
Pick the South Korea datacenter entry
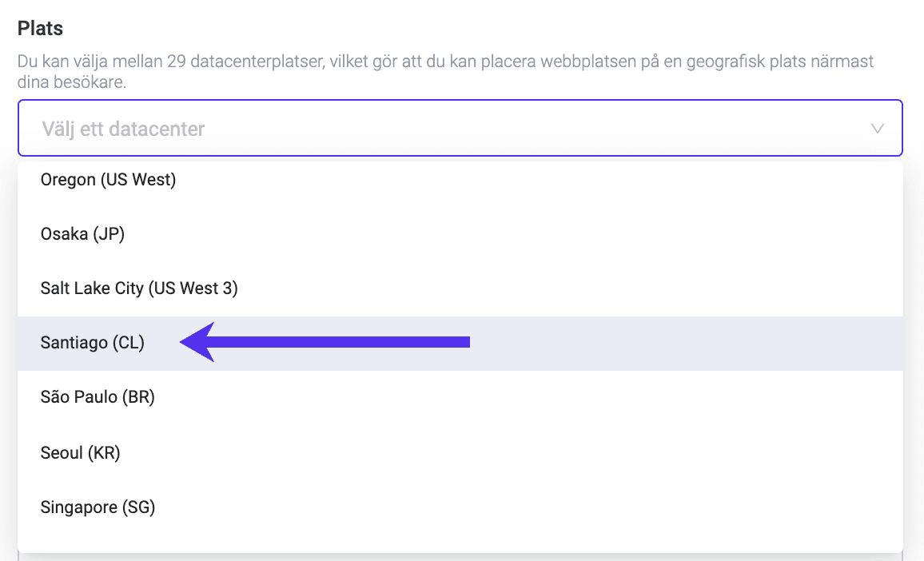coord(80,453)
